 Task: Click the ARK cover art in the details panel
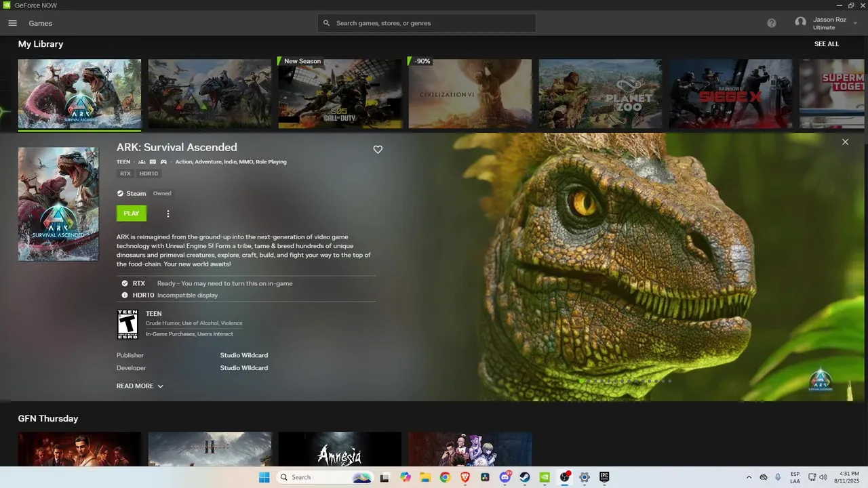pos(58,204)
